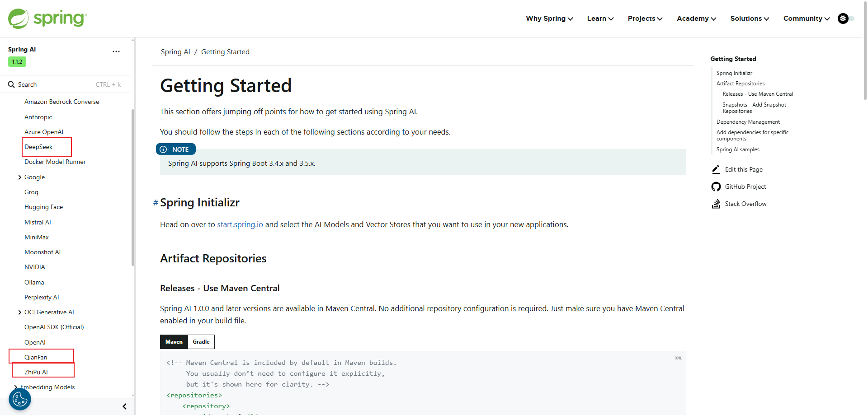Follow the start.spring.io link
Image resolution: width=868 pixels, height=415 pixels.
coord(240,224)
